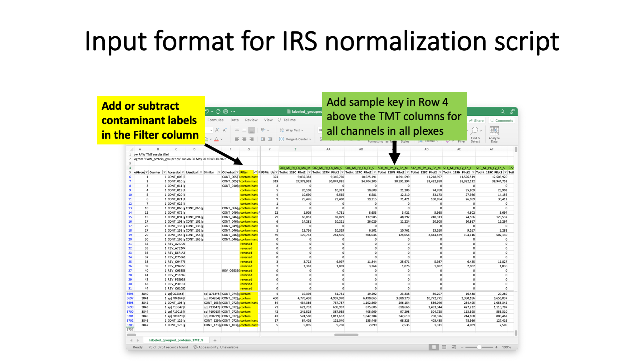Open the TotInt_128N_Pilot2 filter dropdown

click(408, 172)
